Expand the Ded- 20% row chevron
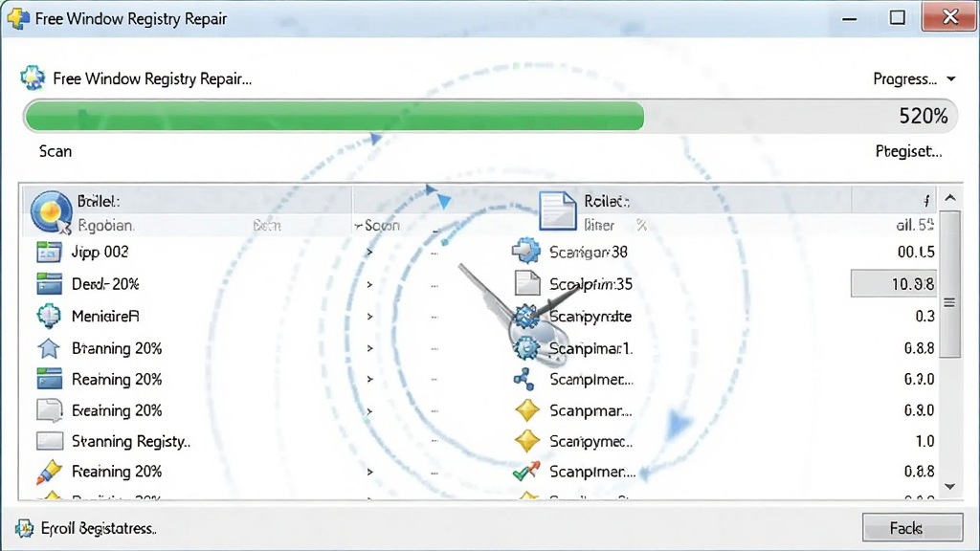Image resolution: width=980 pixels, height=551 pixels. pos(369,285)
